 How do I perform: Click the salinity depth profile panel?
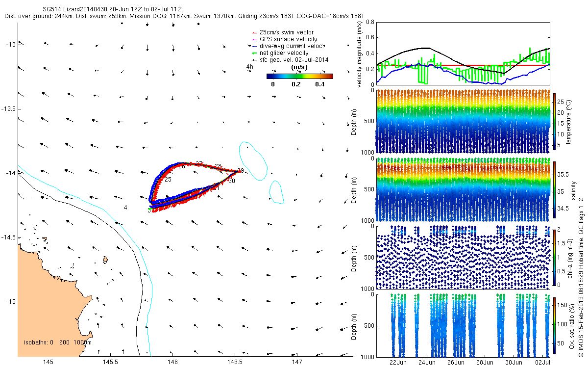pos(463,189)
